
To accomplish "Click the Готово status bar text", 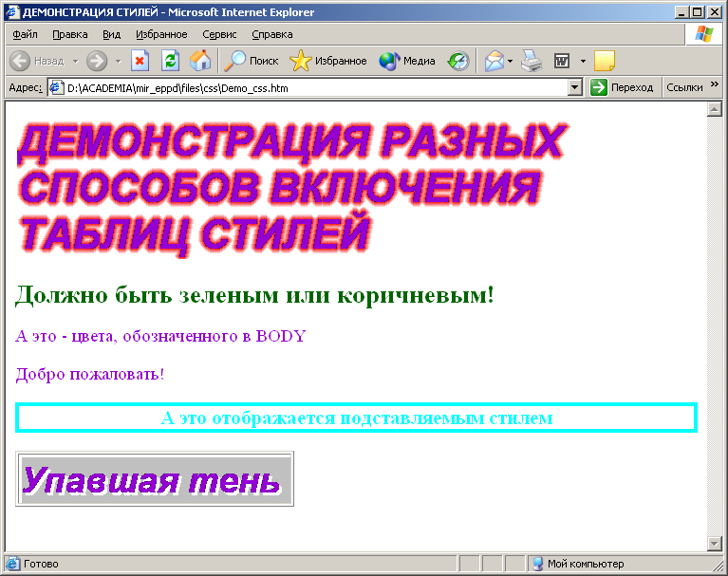I will [x=41, y=564].
